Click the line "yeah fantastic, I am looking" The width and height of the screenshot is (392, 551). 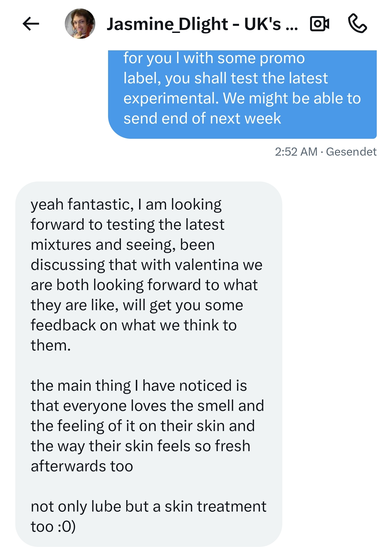pos(126,204)
